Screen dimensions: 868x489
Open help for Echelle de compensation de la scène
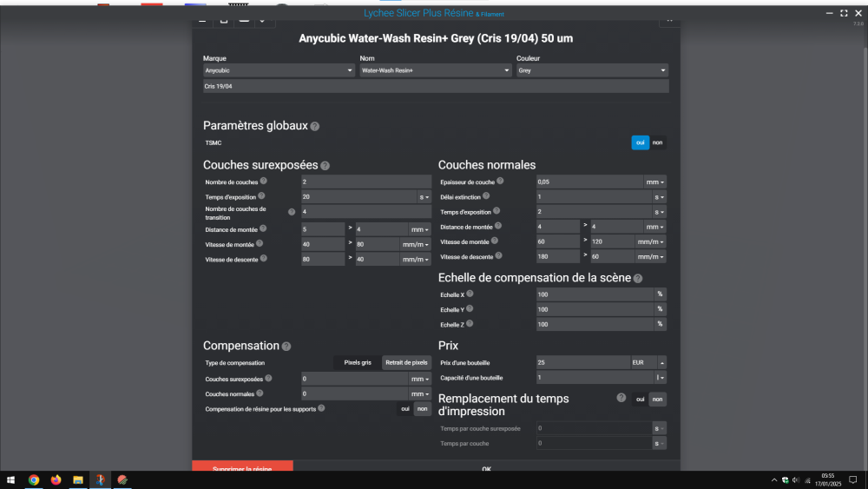pos(638,279)
